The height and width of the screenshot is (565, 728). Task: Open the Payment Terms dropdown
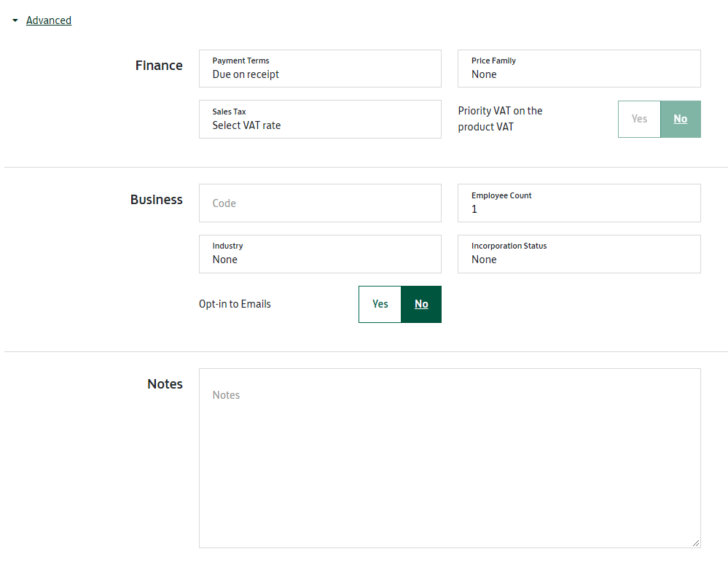[x=320, y=69]
